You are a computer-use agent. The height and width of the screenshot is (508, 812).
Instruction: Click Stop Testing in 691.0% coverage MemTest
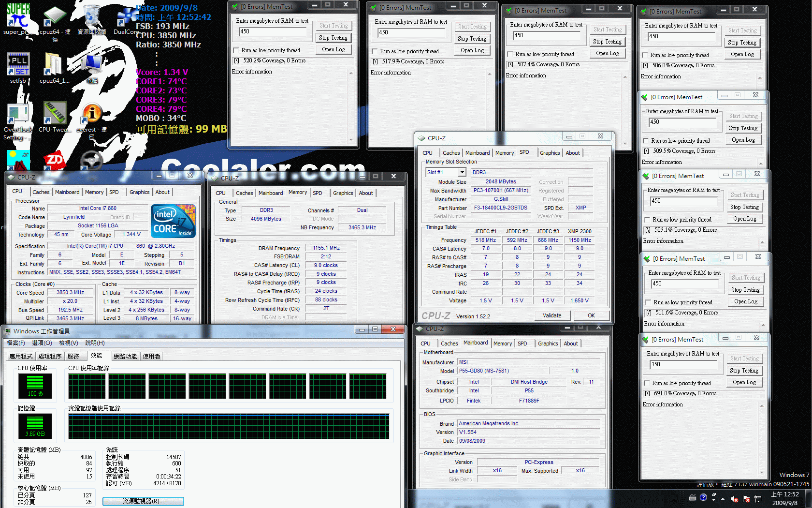[744, 371]
